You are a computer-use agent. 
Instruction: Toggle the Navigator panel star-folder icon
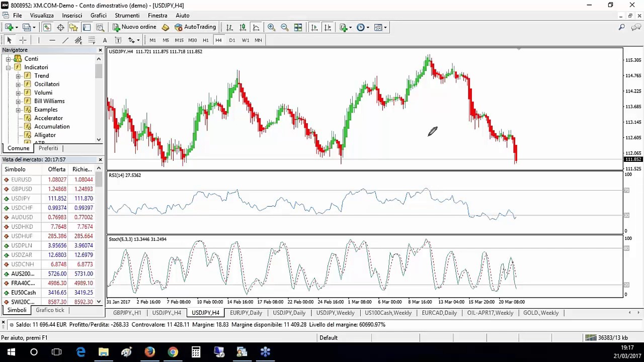pos(73,27)
